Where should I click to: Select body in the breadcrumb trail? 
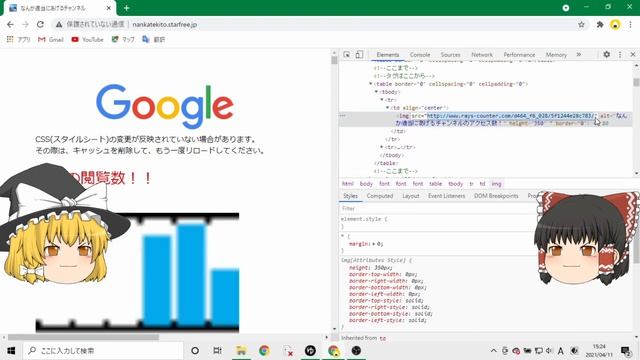click(366, 184)
